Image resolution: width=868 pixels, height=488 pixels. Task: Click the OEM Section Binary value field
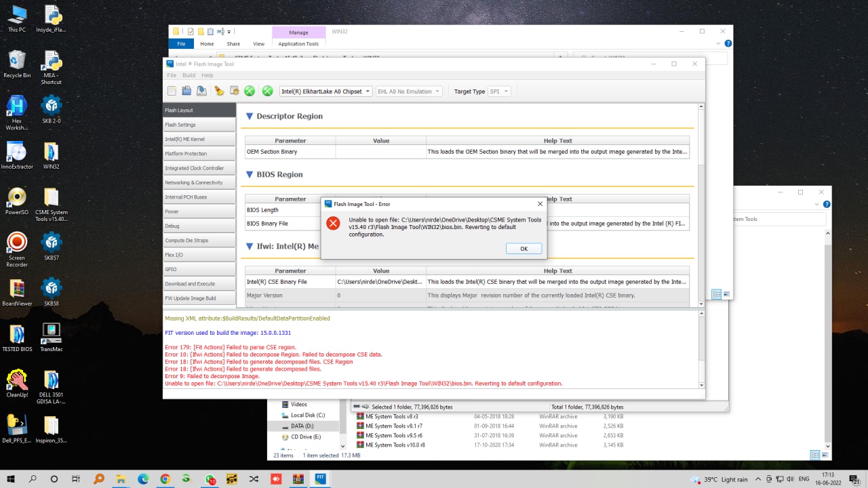(381, 152)
